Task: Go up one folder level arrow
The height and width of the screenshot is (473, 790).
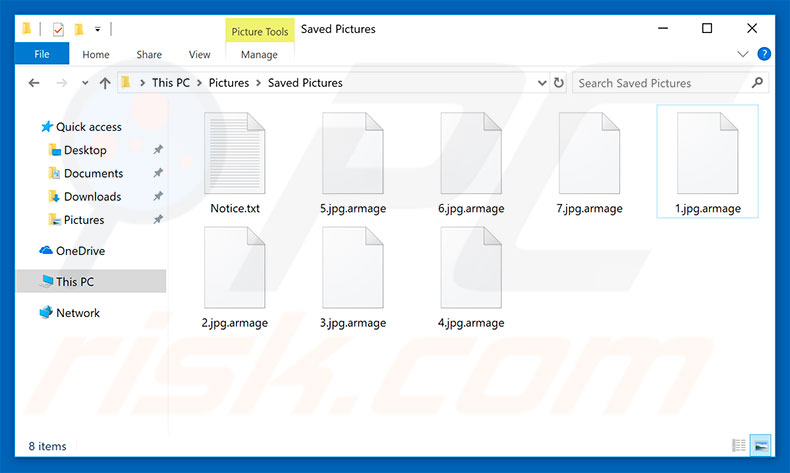Action: pos(105,83)
